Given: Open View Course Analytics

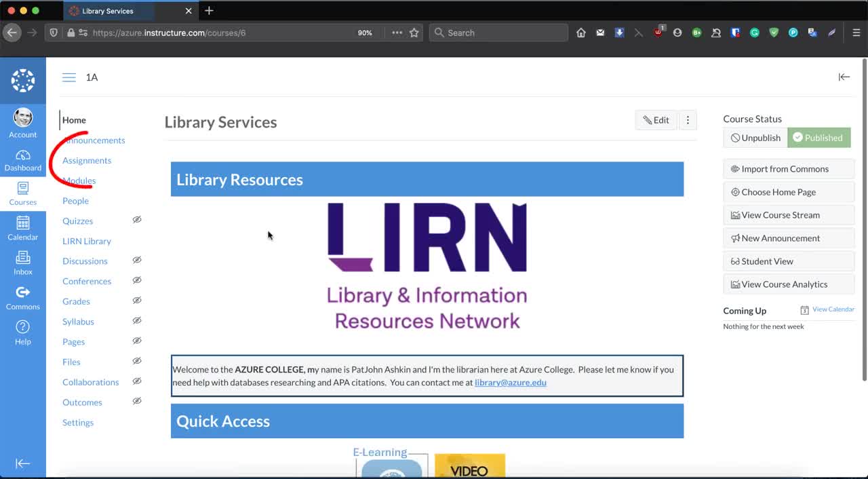Looking at the screenshot, I should 789,284.
